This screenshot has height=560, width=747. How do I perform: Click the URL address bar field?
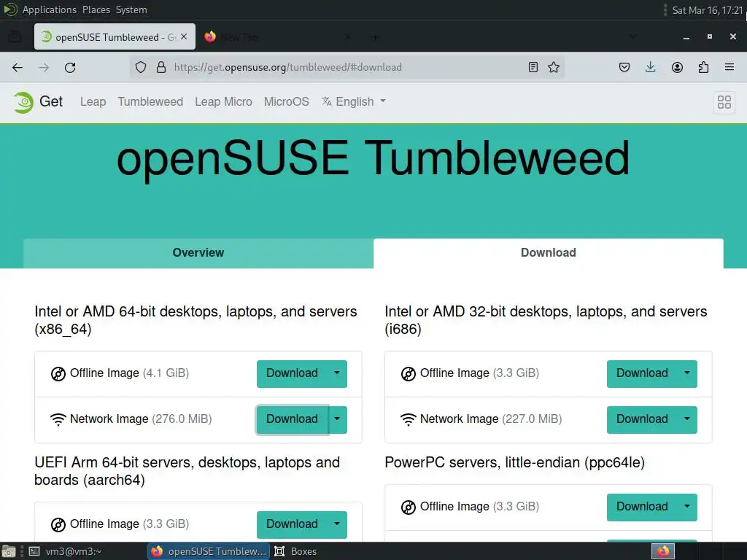click(347, 67)
